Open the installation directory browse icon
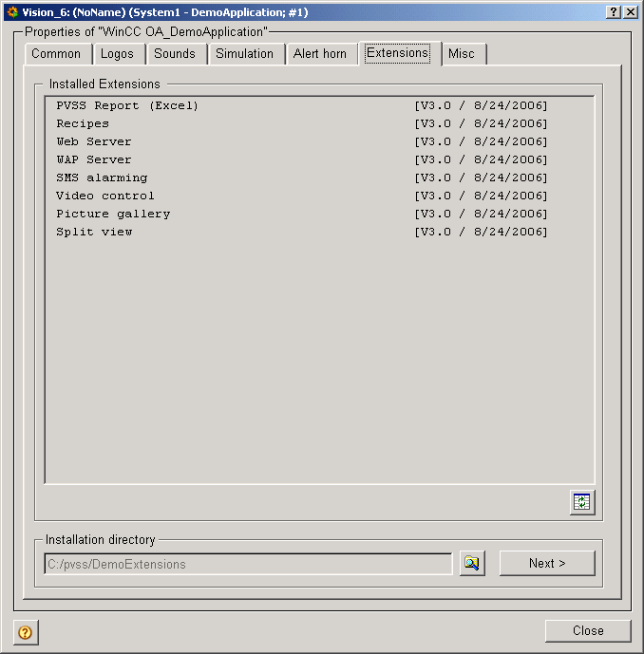Viewport: 644px width, 654px height. pos(471,564)
